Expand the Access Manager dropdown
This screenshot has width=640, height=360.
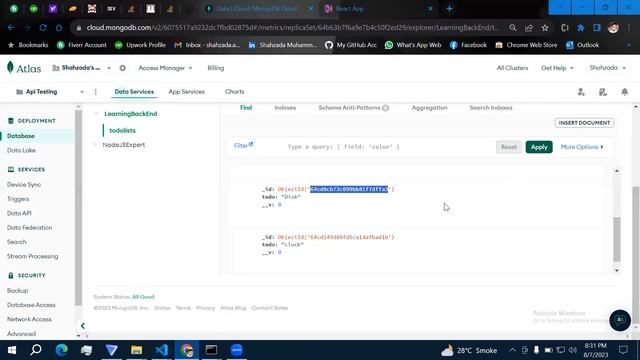click(x=165, y=68)
